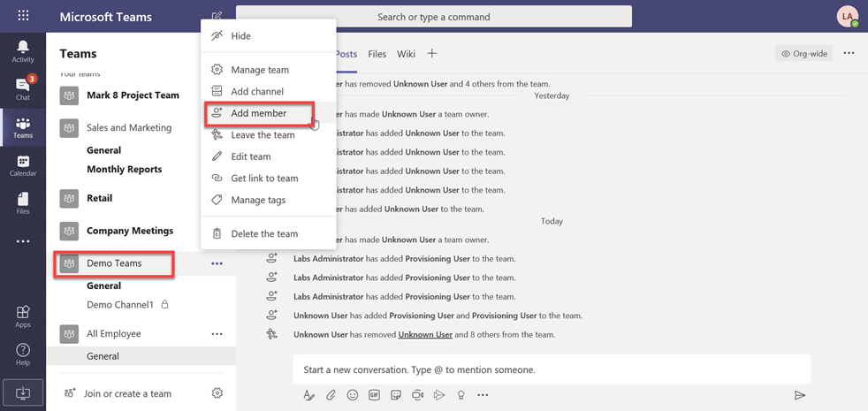Open All Employee more options ellipsis
868x411 pixels.
[217, 334]
